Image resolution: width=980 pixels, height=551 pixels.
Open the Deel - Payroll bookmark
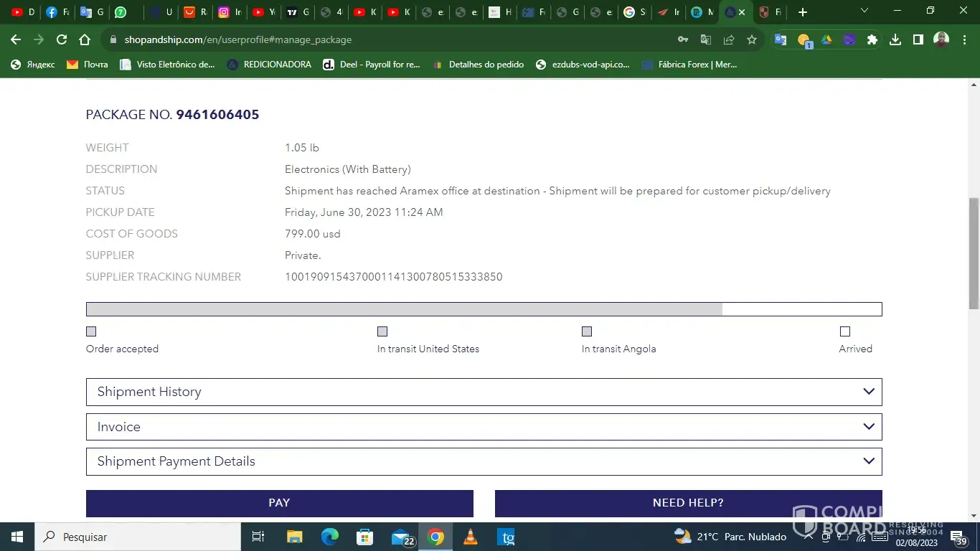pyautogui.click(x=372, y=65)
